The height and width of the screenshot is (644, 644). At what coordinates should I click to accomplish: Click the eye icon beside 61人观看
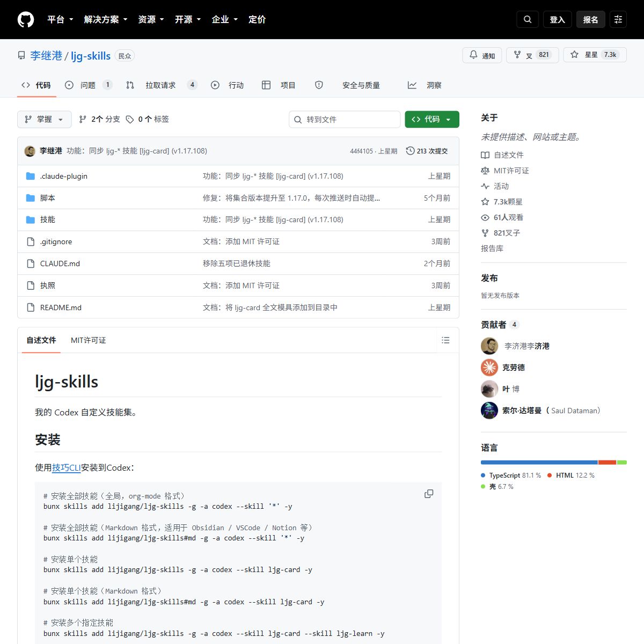(485, 217)
